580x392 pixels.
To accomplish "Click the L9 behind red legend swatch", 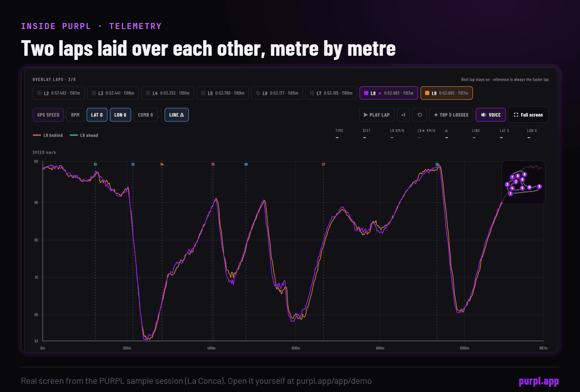I will (x=37, y=135).
